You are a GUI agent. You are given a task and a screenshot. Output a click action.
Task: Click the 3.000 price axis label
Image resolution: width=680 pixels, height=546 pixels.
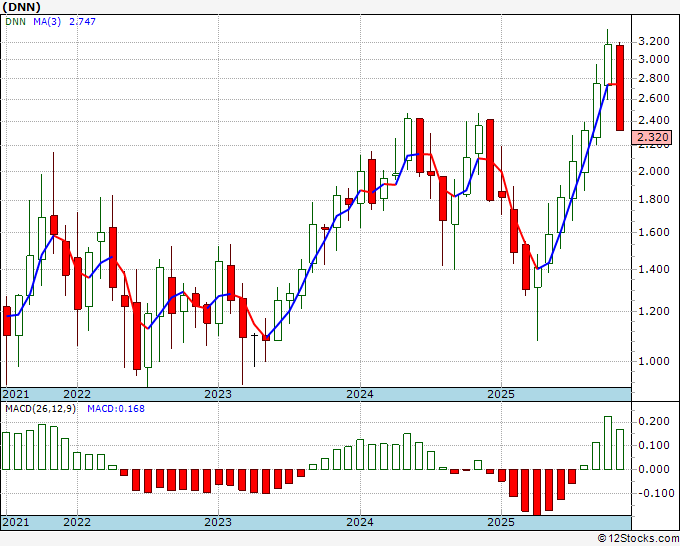(654, 59)
